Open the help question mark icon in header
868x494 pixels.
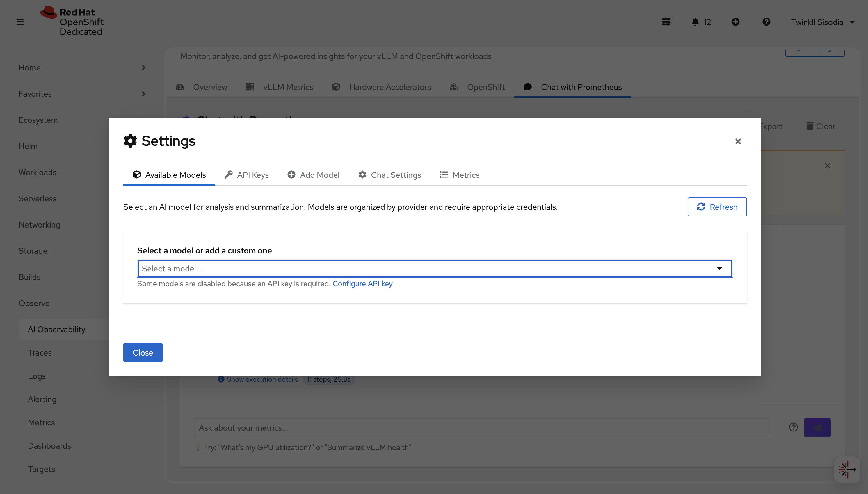[x=766, y=22]
